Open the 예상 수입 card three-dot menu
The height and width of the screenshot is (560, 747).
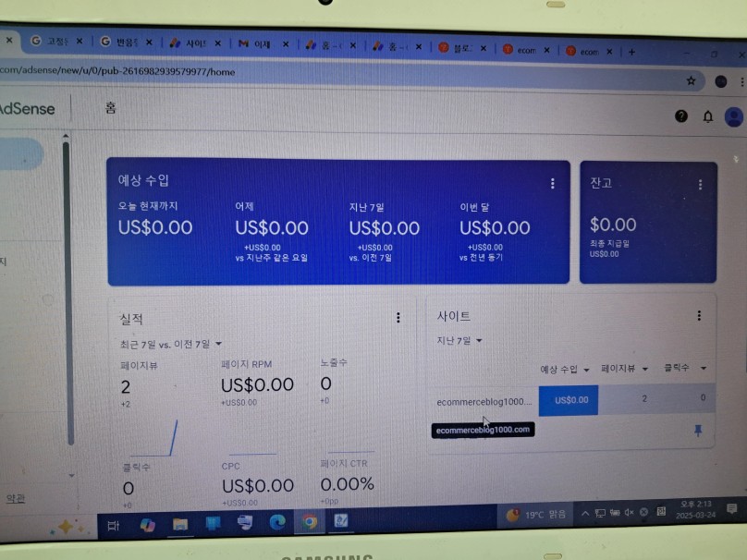[553, 183]
